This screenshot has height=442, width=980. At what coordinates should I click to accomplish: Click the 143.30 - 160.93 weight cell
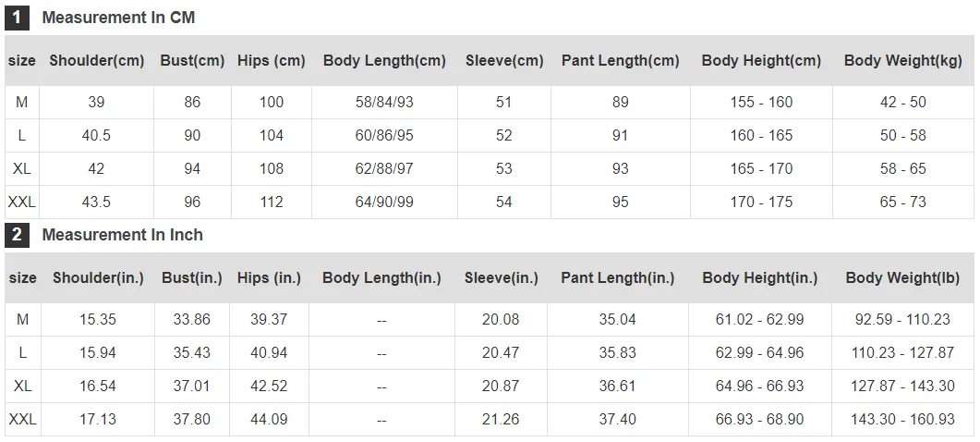(x=903, y=420)
